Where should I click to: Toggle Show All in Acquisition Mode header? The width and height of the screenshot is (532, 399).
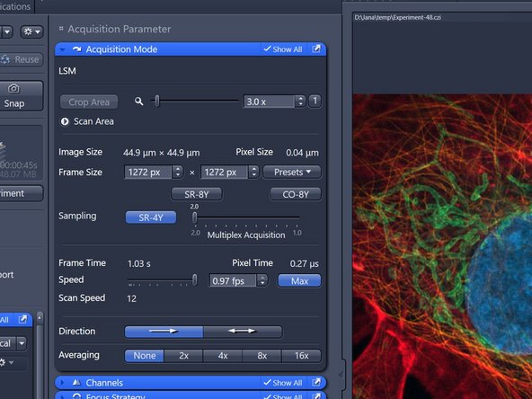pos(282,49)
